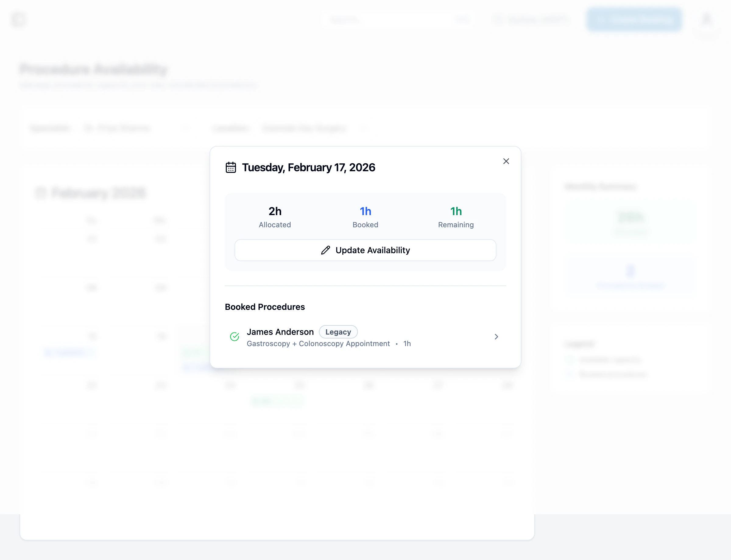The width and height of the screenshot is (731, 560).
Task: Click the blurred user profile avatar icon
Action: pos(706,19)
